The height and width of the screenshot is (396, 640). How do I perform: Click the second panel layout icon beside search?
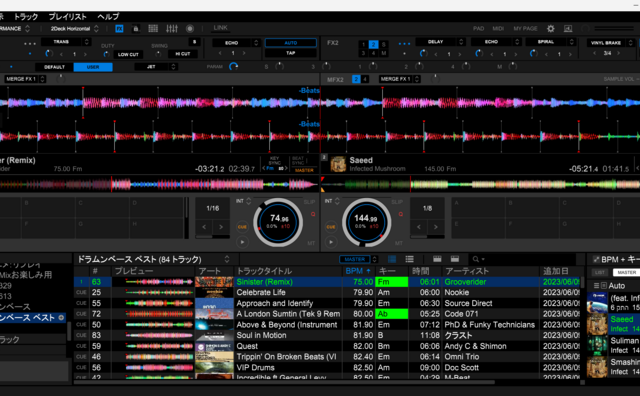[455, 259]
